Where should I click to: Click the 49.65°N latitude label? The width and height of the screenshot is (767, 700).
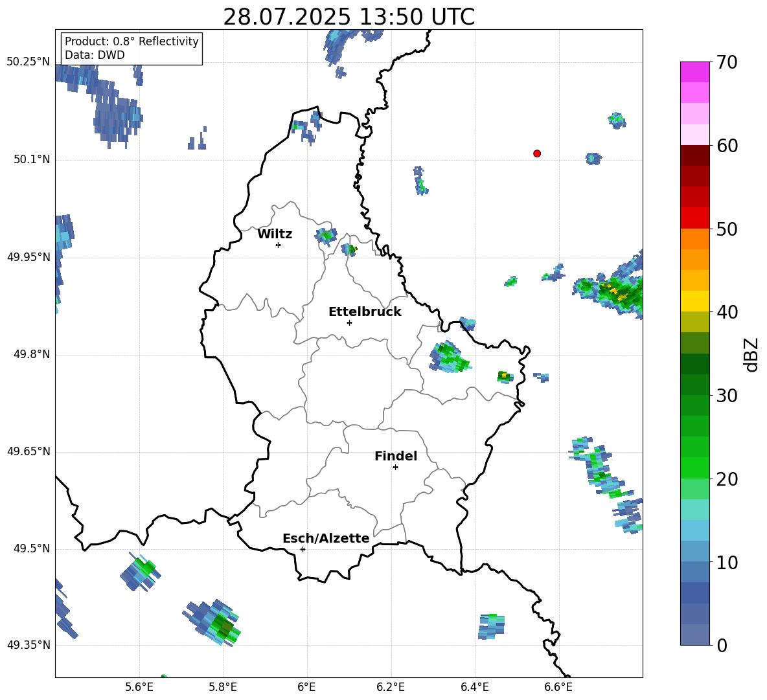28,451
